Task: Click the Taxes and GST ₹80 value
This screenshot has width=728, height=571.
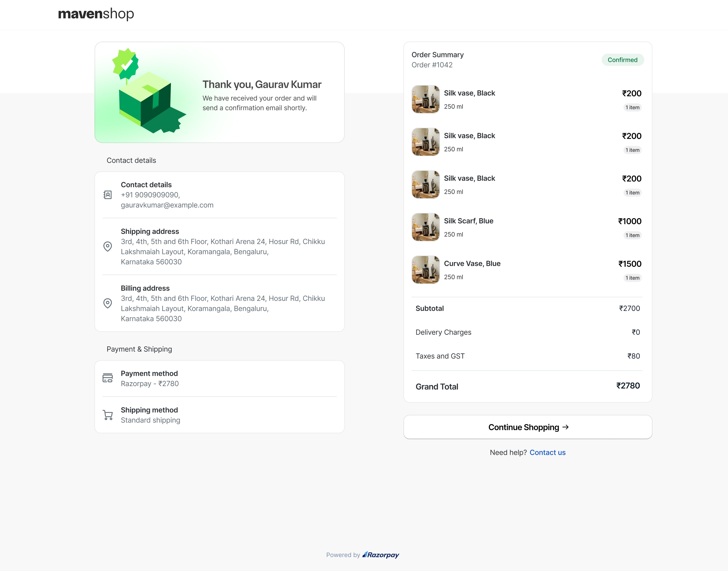Action: click(633, 356)
